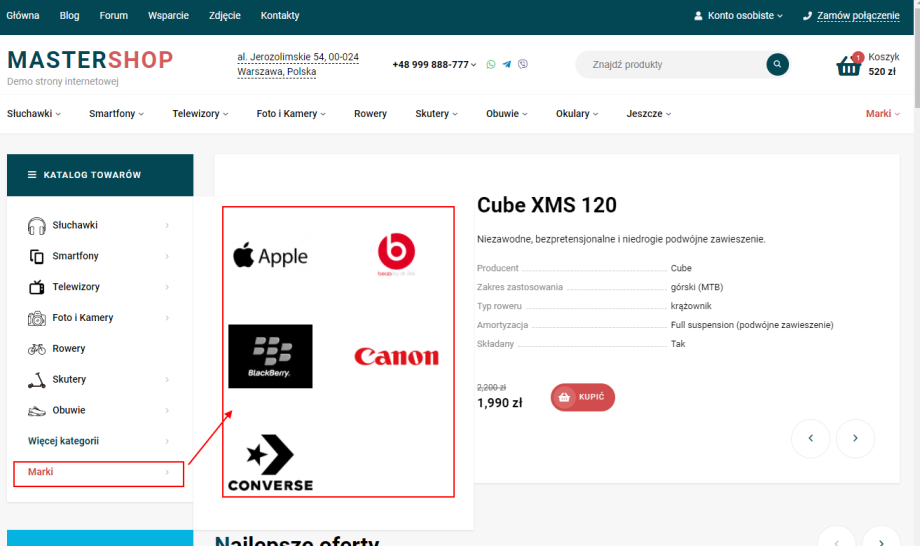Open the Jeszcze navigation dropdown
The width and height of the screenshot is (920, 546).
[x=648, y=114]
